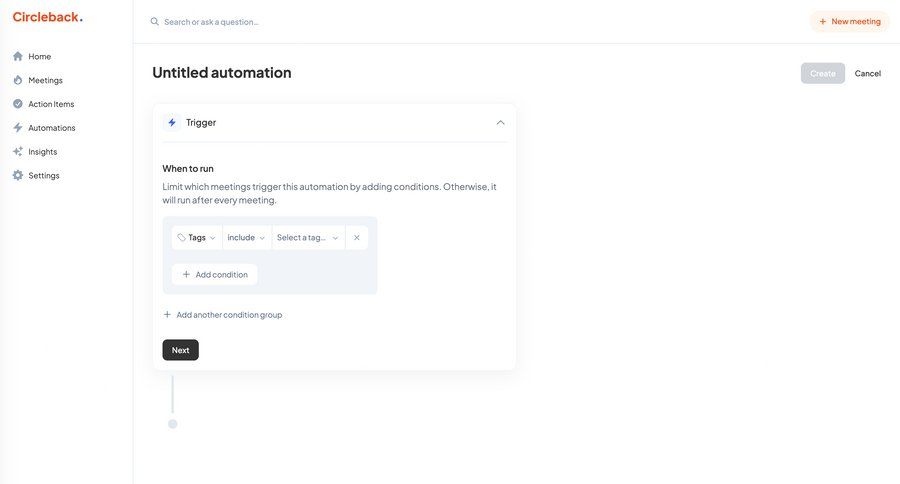The height and width of the screenshot is (484, 900).
Task: Open the Tags condition type dropdown
Action: [197, 238]
